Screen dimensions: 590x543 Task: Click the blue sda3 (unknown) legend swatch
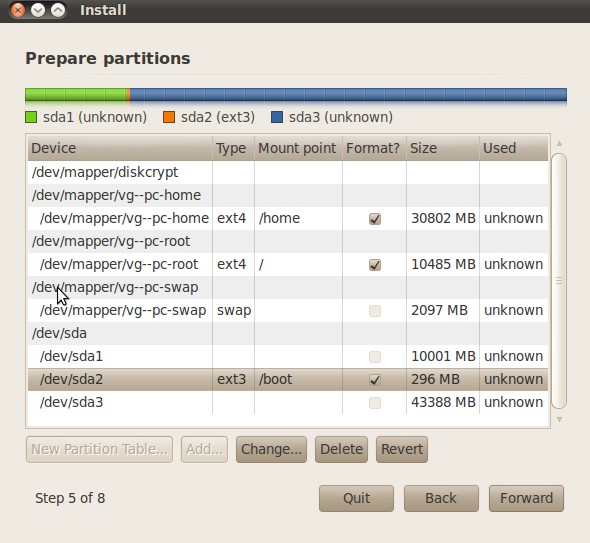pyautogui.click(x=277, y=117)
